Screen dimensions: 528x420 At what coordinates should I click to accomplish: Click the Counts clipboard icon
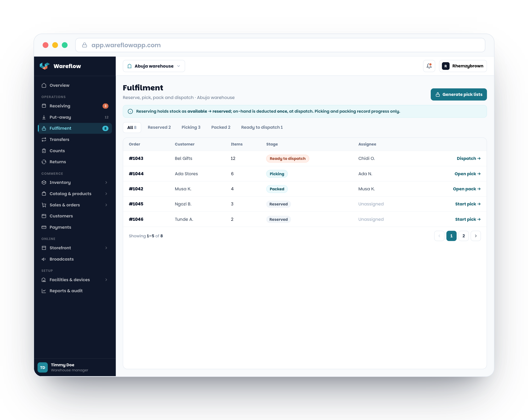[x=44, y=151]
